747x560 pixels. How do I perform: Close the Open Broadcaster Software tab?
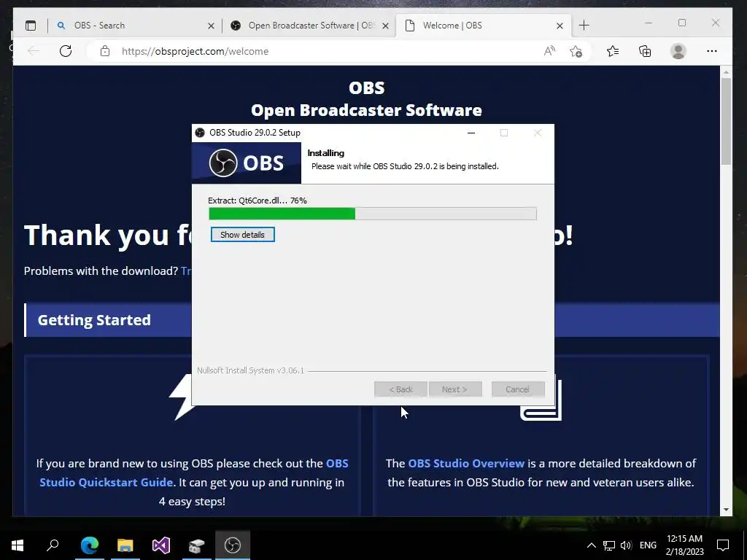385,26
